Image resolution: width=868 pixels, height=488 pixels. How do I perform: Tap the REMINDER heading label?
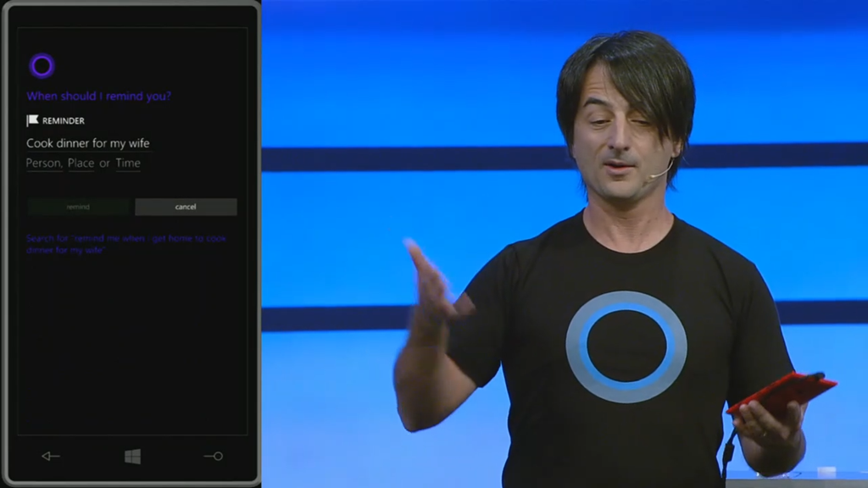[x=64, y=120]
